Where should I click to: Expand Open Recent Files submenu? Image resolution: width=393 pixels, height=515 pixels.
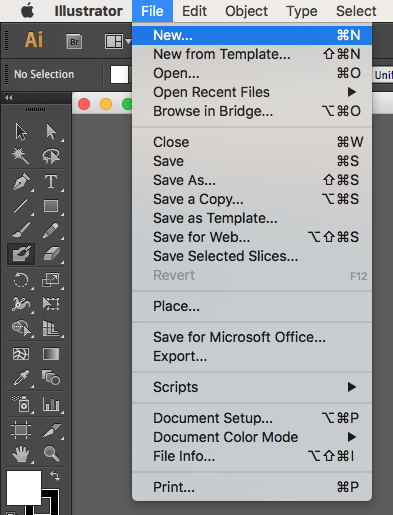coord(252,92)
